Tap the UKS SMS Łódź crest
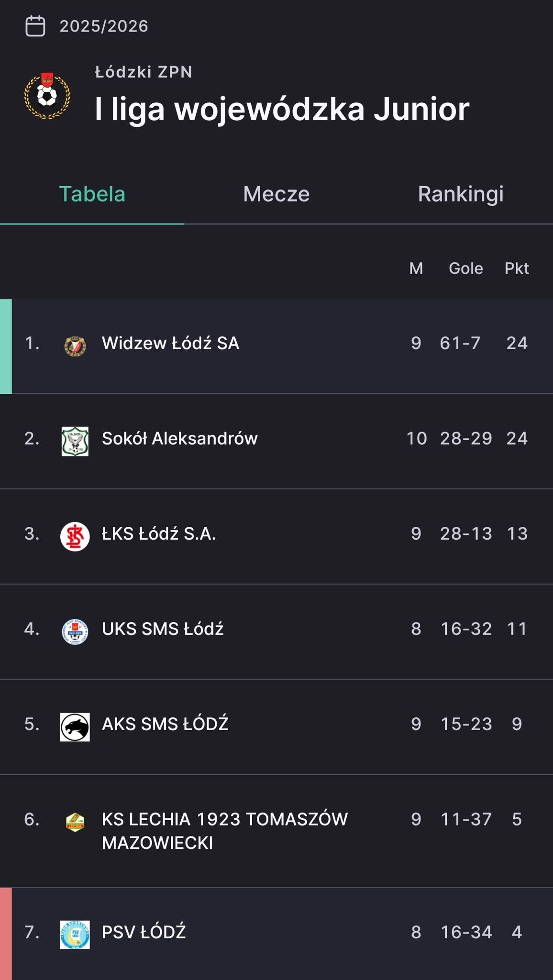 75,631
